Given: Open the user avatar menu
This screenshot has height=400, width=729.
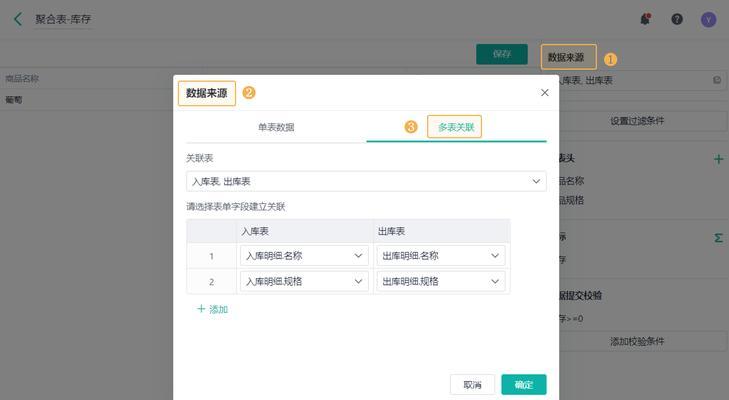Looking at the screenshot, I should click(x=708, y=20).
